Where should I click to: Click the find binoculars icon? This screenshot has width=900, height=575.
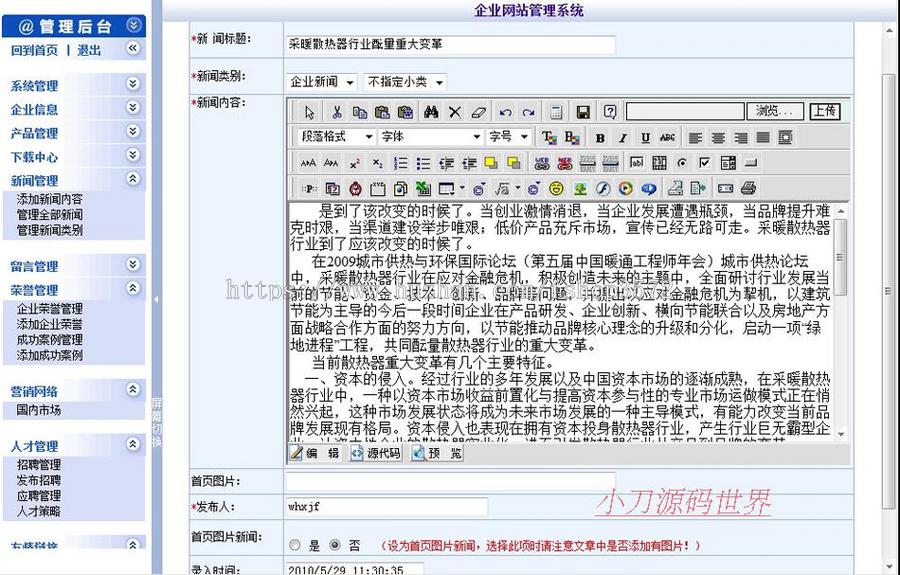coord(431,112)
